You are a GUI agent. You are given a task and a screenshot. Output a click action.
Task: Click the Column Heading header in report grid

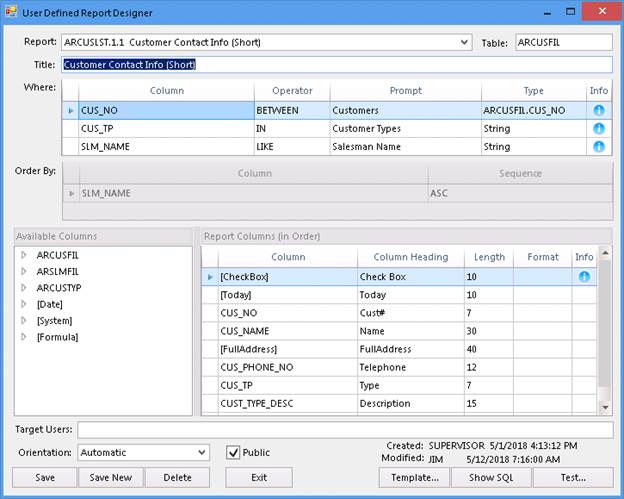point(411,257)
